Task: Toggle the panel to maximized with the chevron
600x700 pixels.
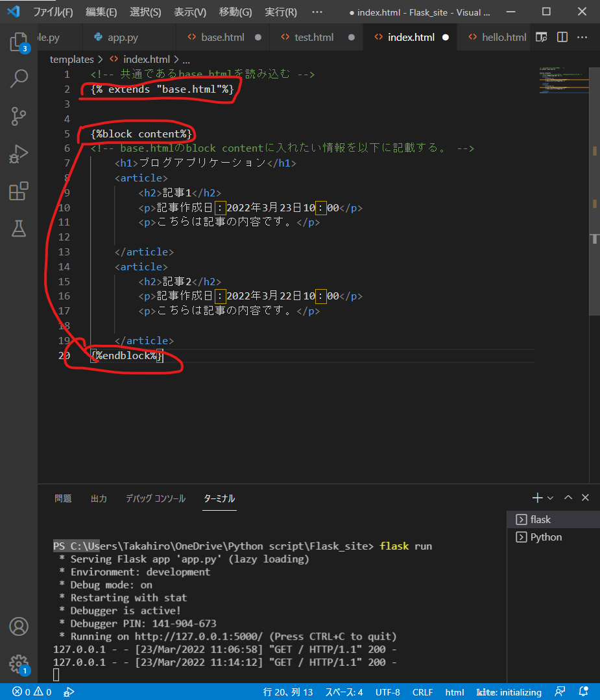Action: (x=568, y=497)
